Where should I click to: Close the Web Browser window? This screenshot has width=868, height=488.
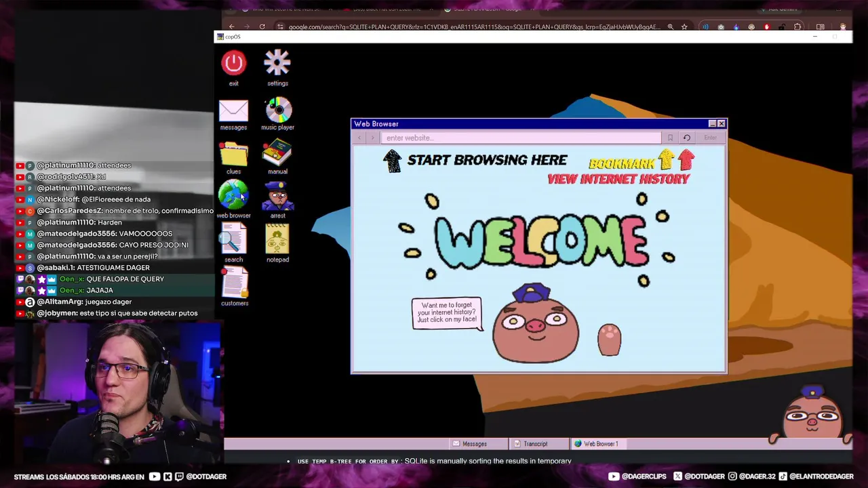pyautogui.click(x=722, y=124)
